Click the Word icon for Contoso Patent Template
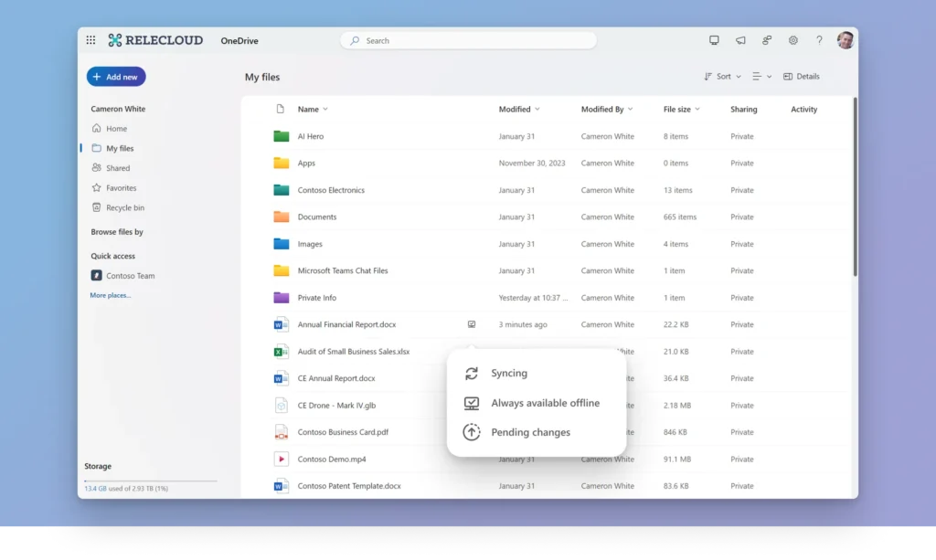The image size is (936, 560). (x=282, y=485)
